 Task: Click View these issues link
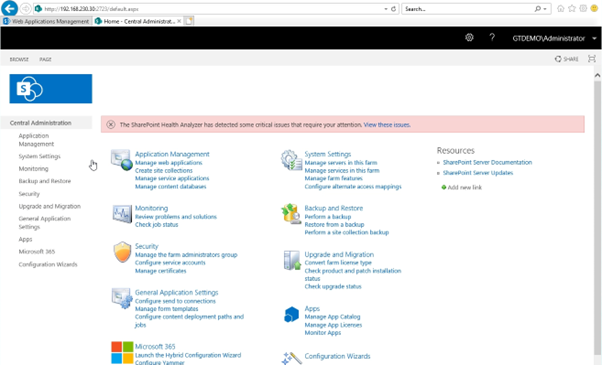pyautogui.click(x=387, y=125)
